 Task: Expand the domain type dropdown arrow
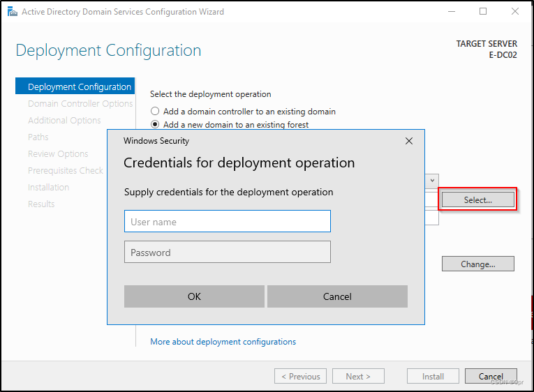click(x=432, y=181)
